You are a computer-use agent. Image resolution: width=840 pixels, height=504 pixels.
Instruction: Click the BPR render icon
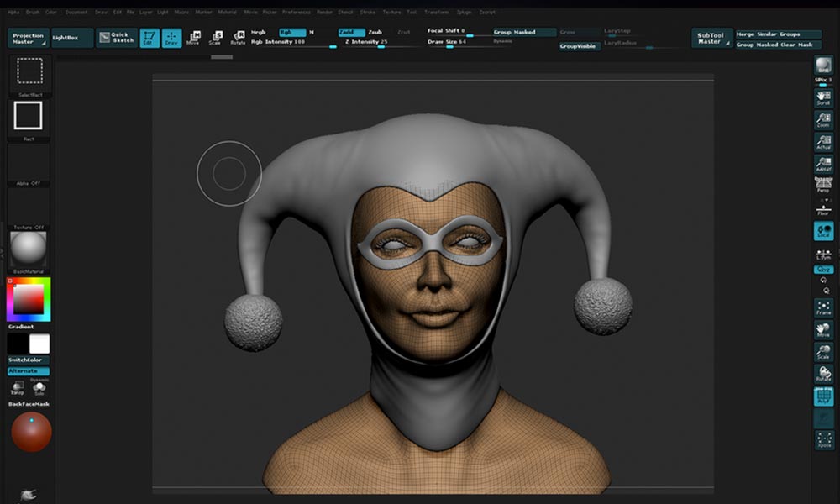(x=823, y=66)
